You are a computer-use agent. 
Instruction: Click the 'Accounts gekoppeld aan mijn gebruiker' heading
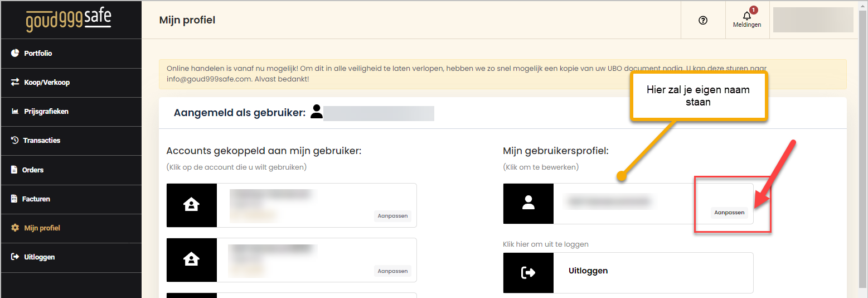264,151
